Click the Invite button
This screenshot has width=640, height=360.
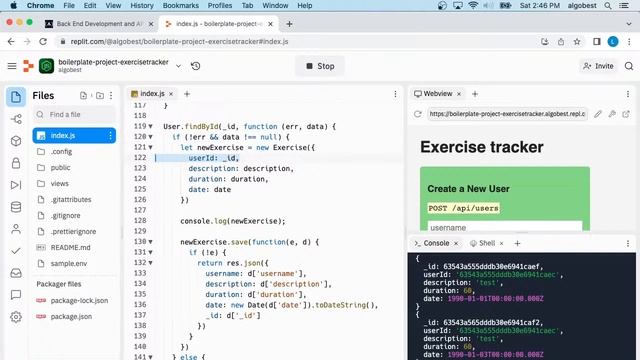(x=598, y=66)
